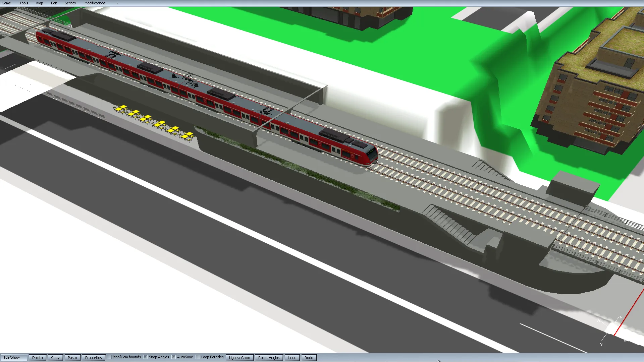Open the Map menu
644x362 pixels.
[40, 3]
